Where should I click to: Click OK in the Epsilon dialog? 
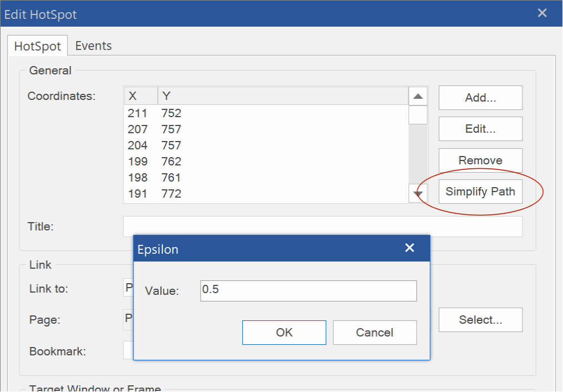tap(284, 333)
